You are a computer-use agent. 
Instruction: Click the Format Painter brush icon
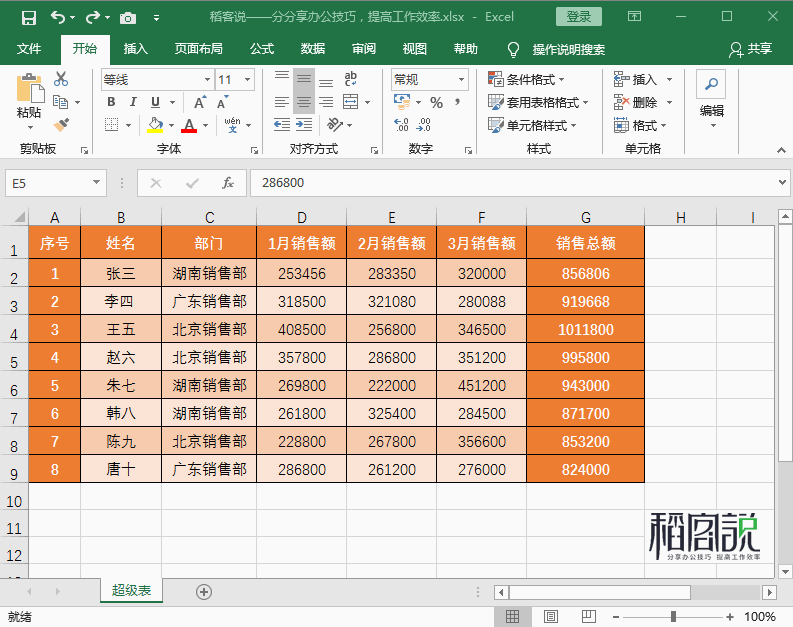coord(61,124)
